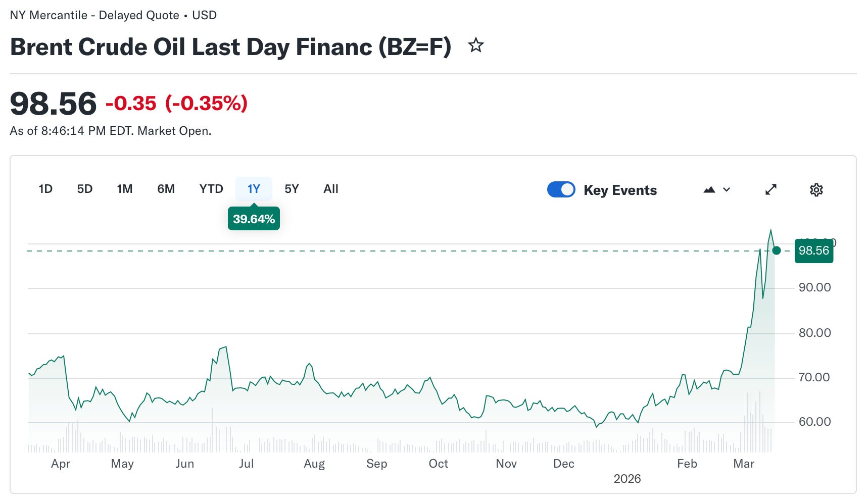The image size is (868, 503).
Task: Add BZ=F to watchlist with star icon
Action: [x=475, y=46]
